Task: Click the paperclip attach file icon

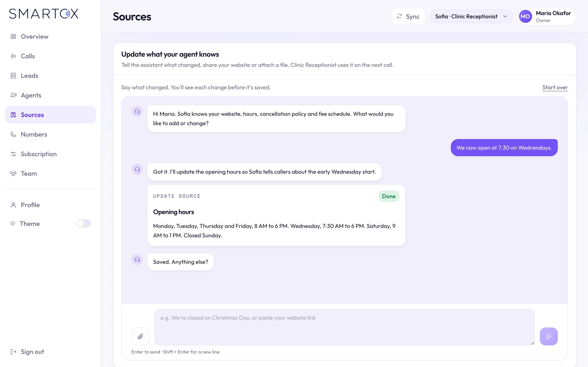Action: (x=140, y=336)
